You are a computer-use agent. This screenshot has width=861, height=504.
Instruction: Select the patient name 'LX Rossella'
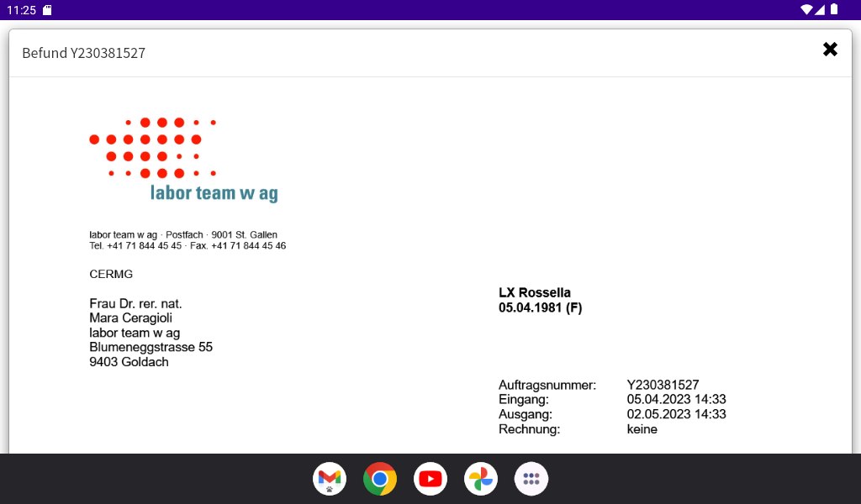(x=534, y=292)
